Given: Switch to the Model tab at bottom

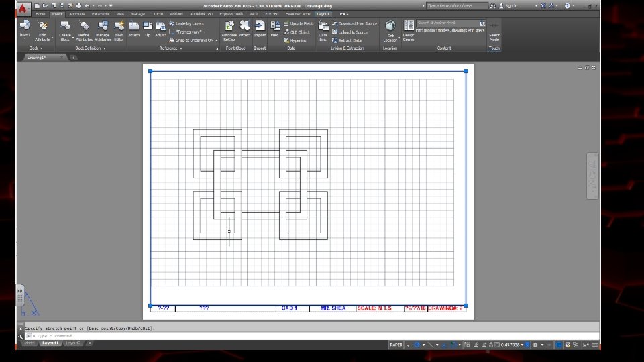Looking at the screenshot, I should [x=30, y=343].
